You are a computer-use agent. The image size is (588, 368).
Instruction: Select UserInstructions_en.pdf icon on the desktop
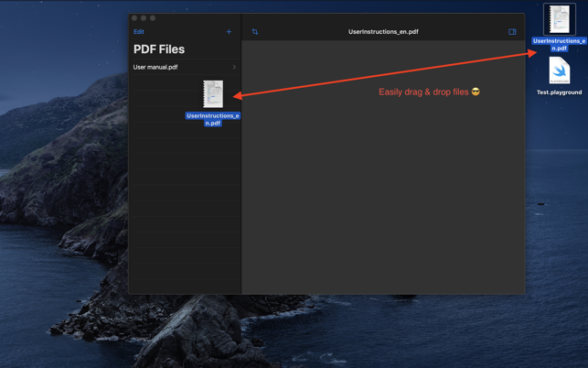pyautogui.click(x=560, y=19)
